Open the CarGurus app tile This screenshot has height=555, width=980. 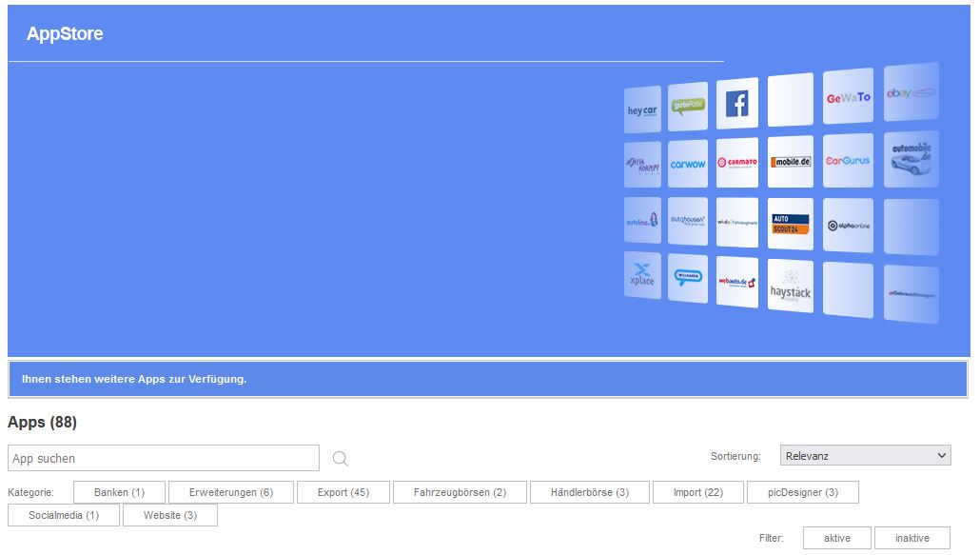coord(848,161)
